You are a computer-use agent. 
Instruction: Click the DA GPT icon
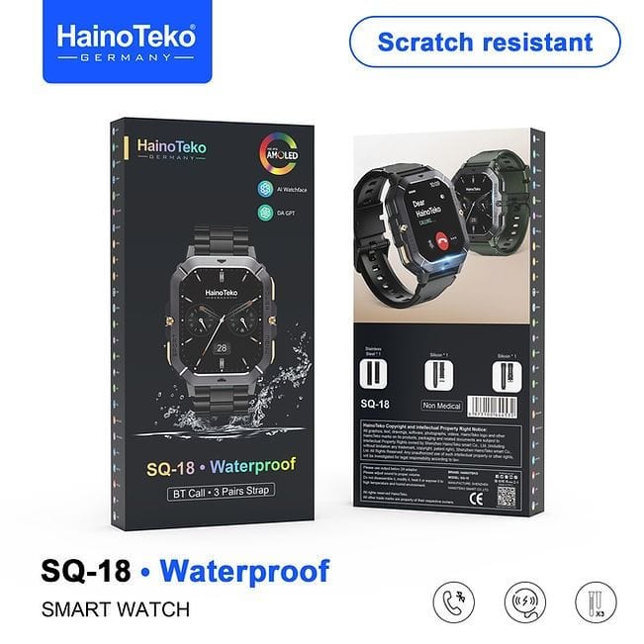coord(266,213)
